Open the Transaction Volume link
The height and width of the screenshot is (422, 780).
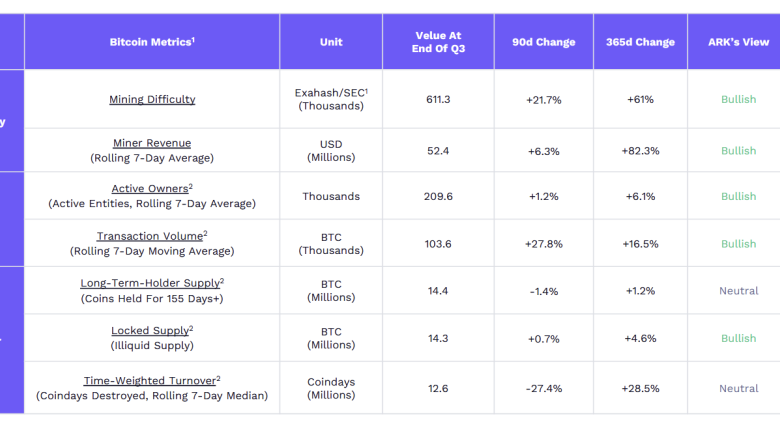pos(149,236)
